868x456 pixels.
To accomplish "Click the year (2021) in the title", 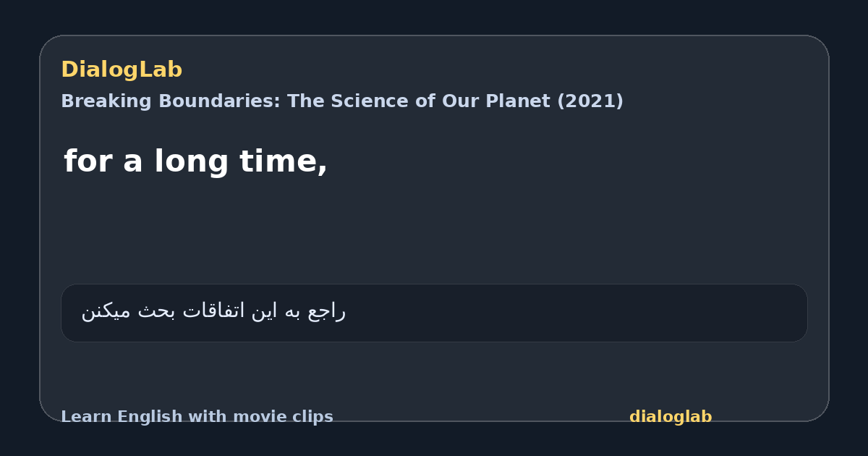I will (x=590, y=101).
